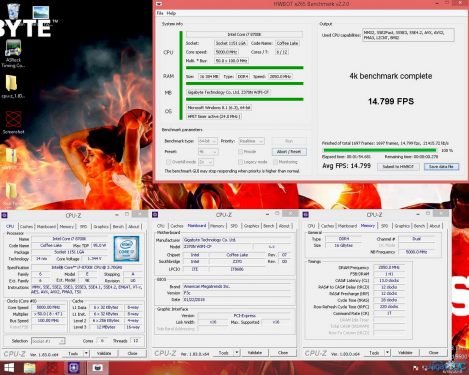Switch to SPD tab in right CPU-Z window
469x375 pixels.
pos(385,226)
